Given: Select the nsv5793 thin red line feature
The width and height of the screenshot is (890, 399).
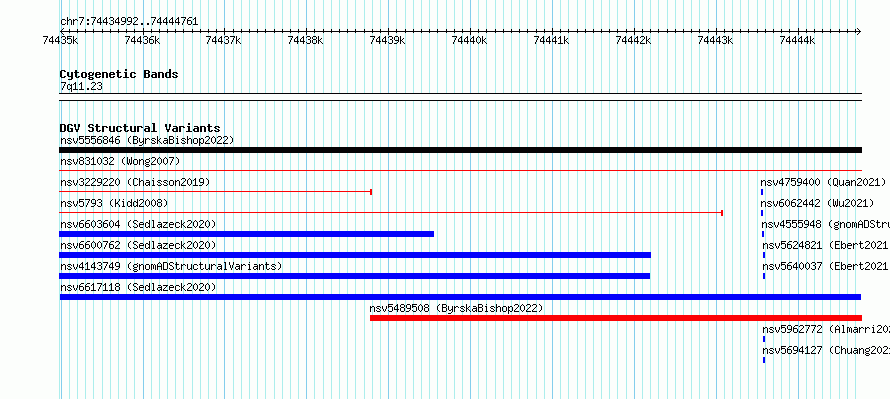Looking at the screenshot, I should pyautogui.click(x=391, y=213).
